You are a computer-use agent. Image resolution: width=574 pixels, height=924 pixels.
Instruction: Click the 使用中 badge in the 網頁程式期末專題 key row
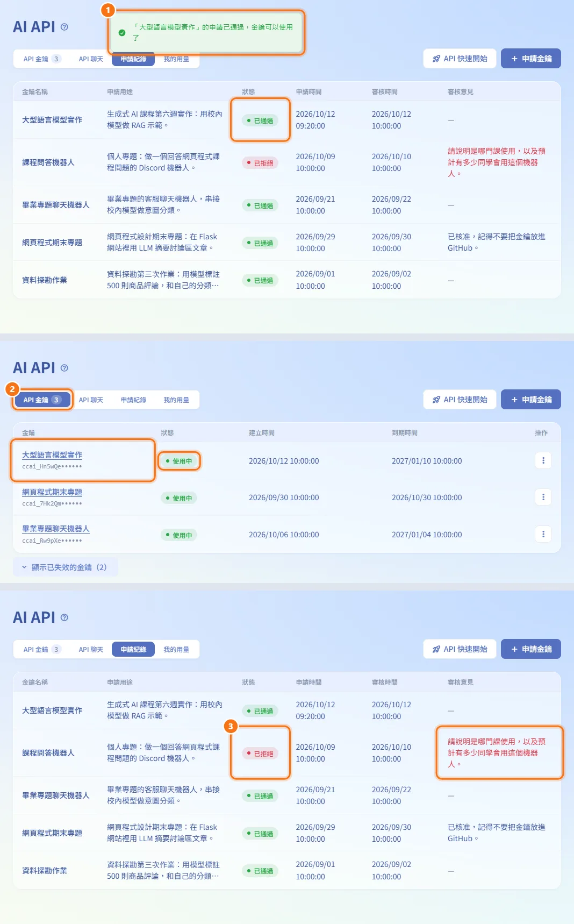click(179, 498)
